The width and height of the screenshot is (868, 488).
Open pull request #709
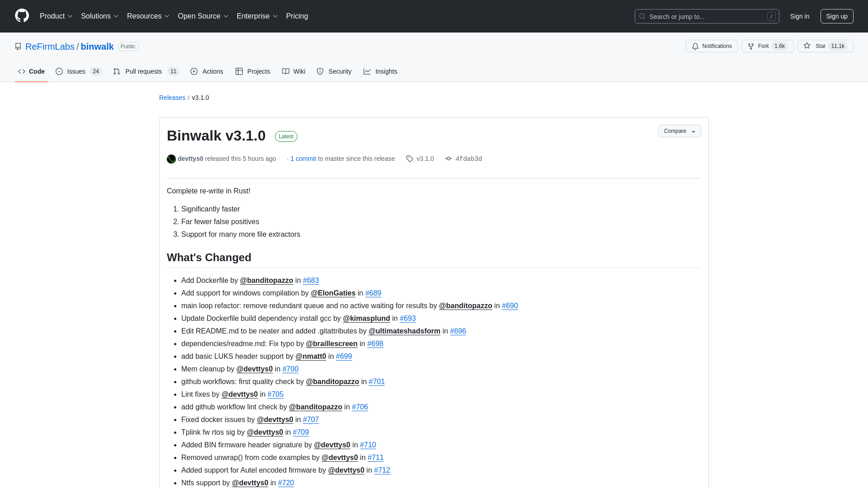click(x=301, y=432)
